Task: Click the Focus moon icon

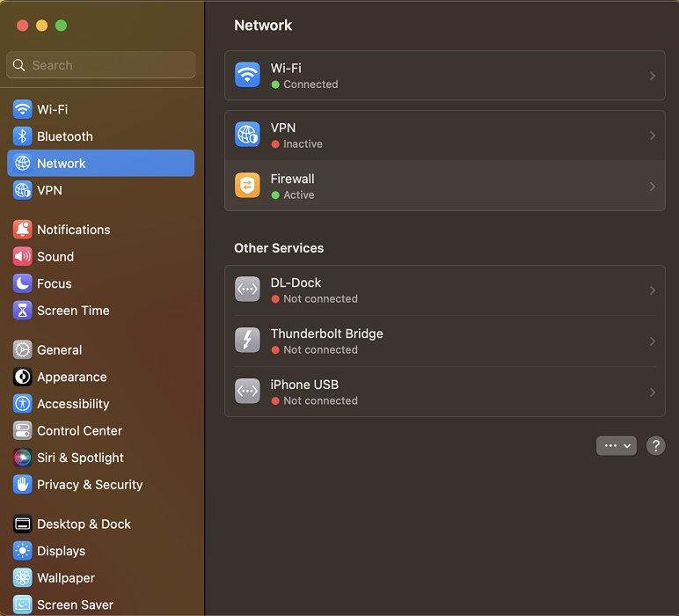Action: [x=23, y=283]
